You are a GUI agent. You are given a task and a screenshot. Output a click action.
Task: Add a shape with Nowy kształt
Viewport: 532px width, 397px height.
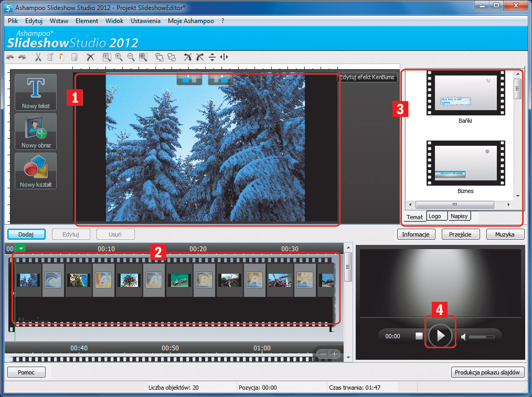tap(36, 171)
